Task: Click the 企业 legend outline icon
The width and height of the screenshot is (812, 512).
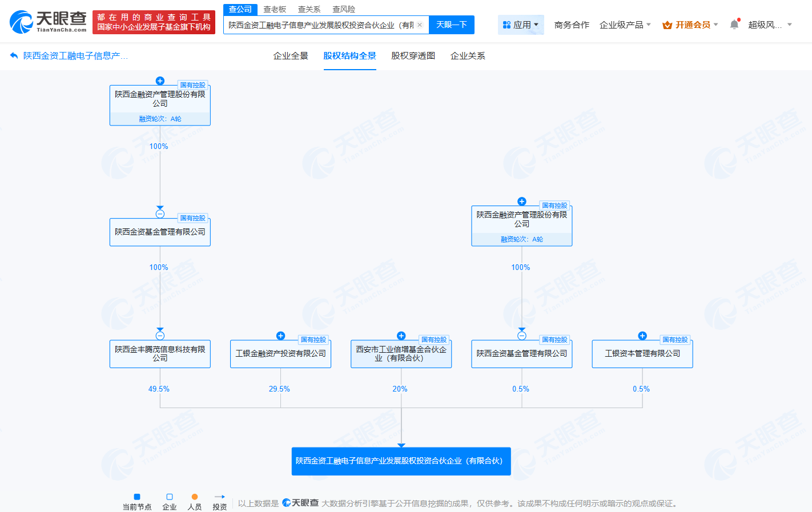Action: 170,497
